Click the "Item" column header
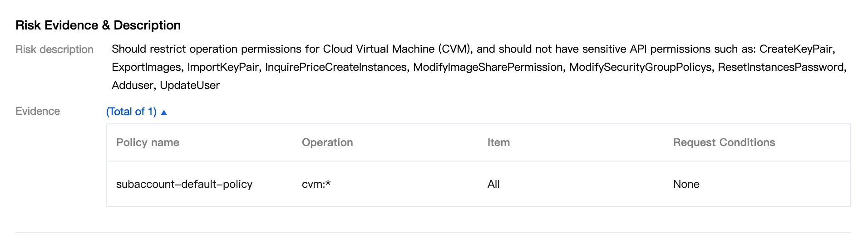 498,142
